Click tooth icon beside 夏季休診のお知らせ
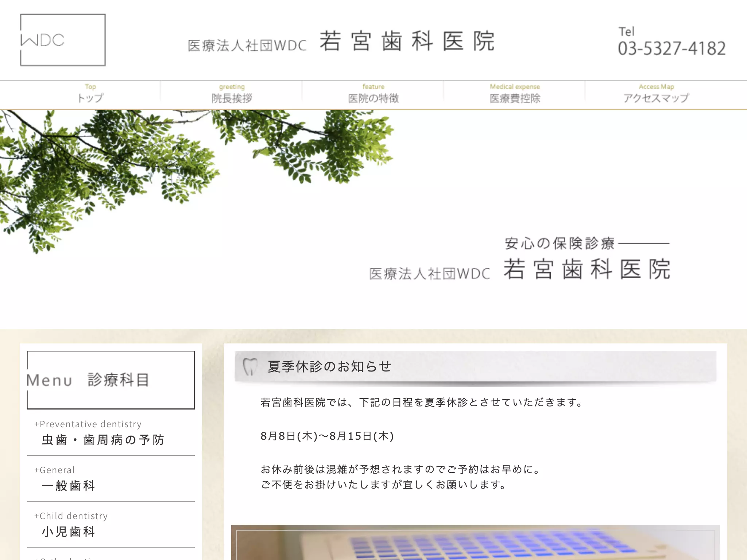747x560 pixels. tap(250, 366)
